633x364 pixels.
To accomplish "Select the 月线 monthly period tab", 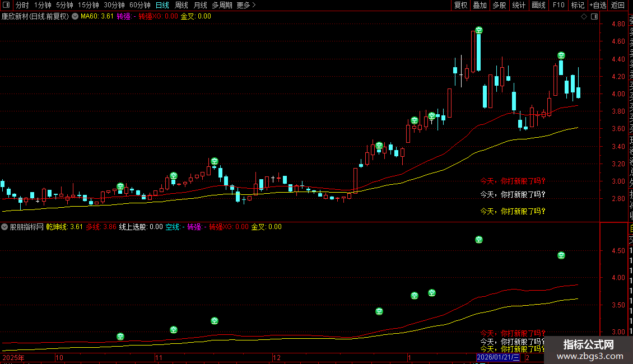I will 200,5.
